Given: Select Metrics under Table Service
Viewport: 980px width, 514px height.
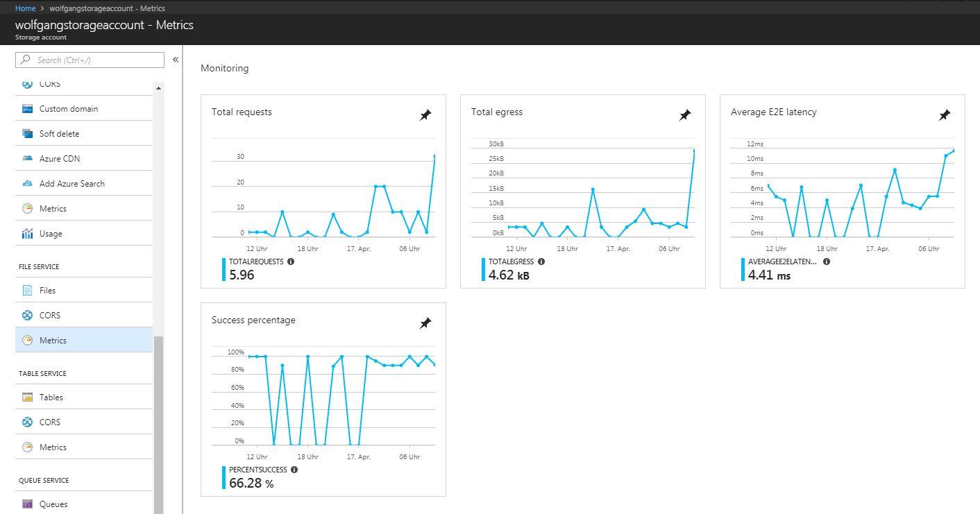Looking at the screenshot, I should [53, 447].
